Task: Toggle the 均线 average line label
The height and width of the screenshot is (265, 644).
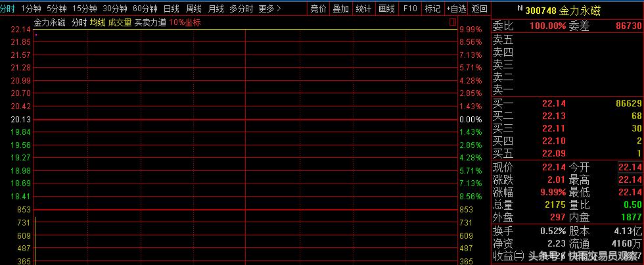Action: pyautogui.click(x=97, y=23)
